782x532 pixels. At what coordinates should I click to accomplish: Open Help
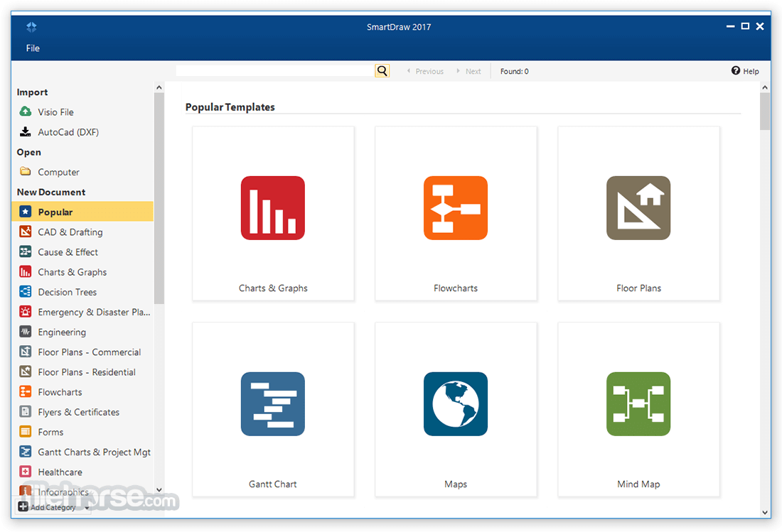pyautogui.click(x=745, y=71)
